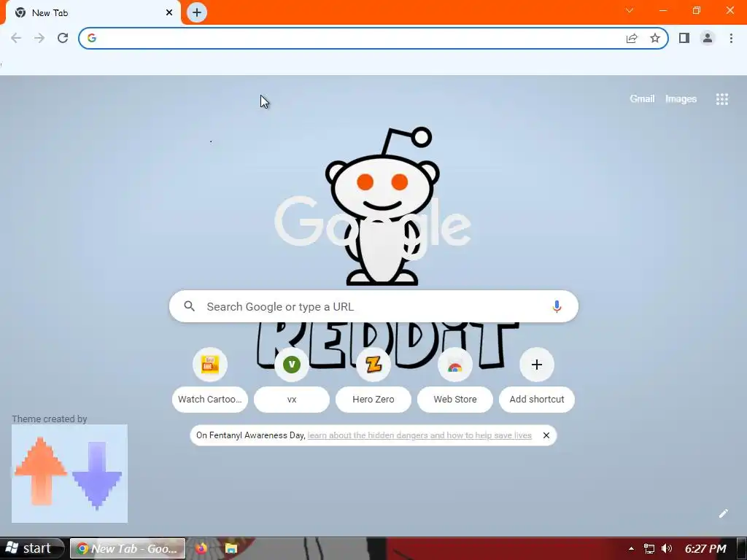Click the Google icon in address bar
The image size is (747, 560).
click(x=92, y=38)
